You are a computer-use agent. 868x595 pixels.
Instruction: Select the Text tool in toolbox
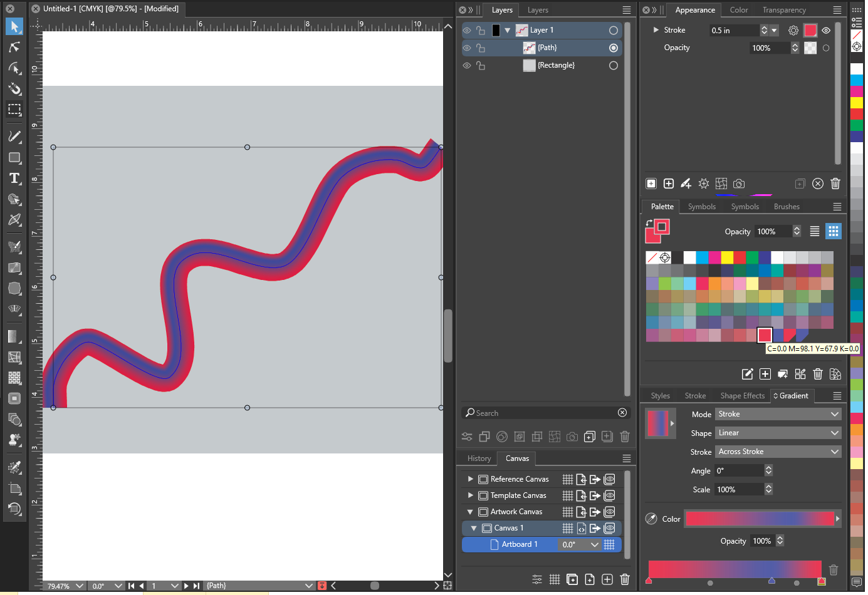pos(14,178)
